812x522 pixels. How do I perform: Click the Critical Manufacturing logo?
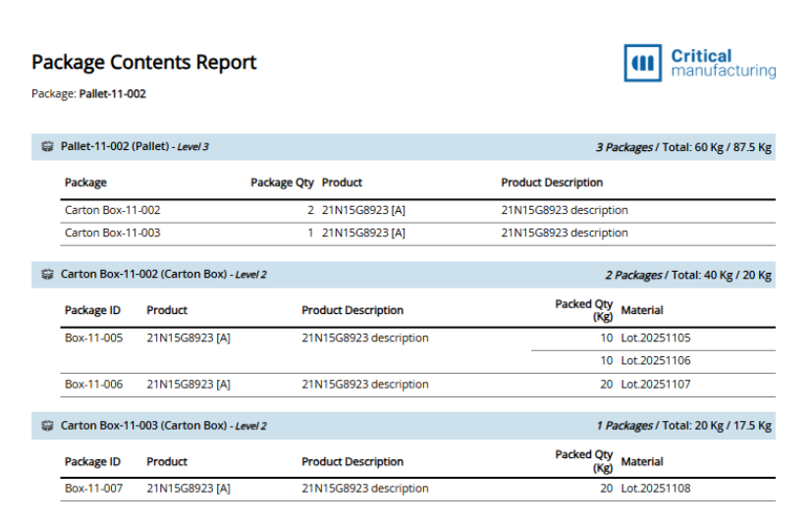tap(699, 63)
